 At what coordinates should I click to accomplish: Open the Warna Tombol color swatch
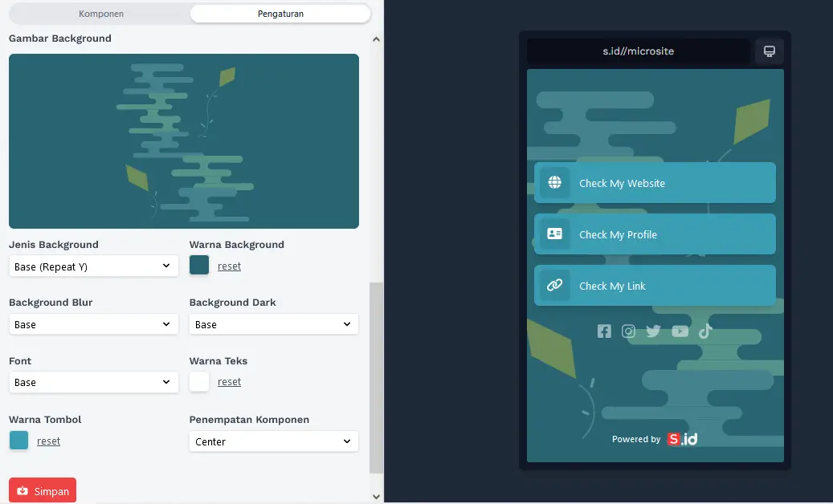(18, 440)
